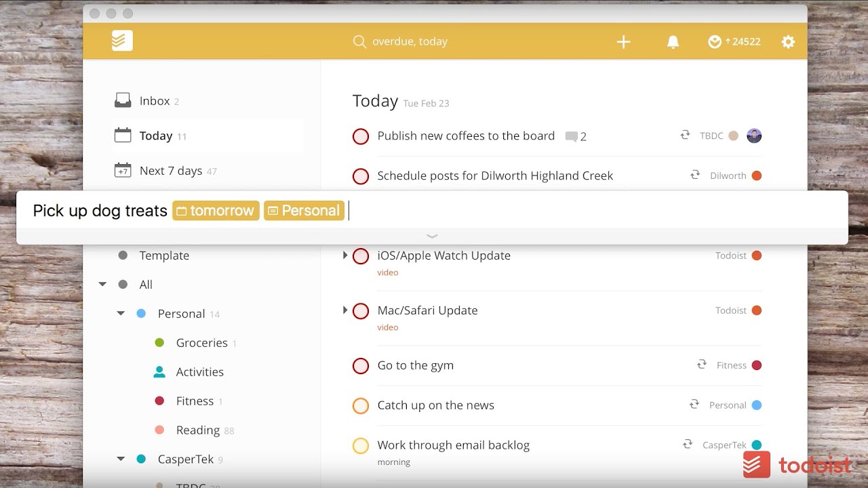
Task: Click Tue Feb 23 date label
Action: point(426,104)
